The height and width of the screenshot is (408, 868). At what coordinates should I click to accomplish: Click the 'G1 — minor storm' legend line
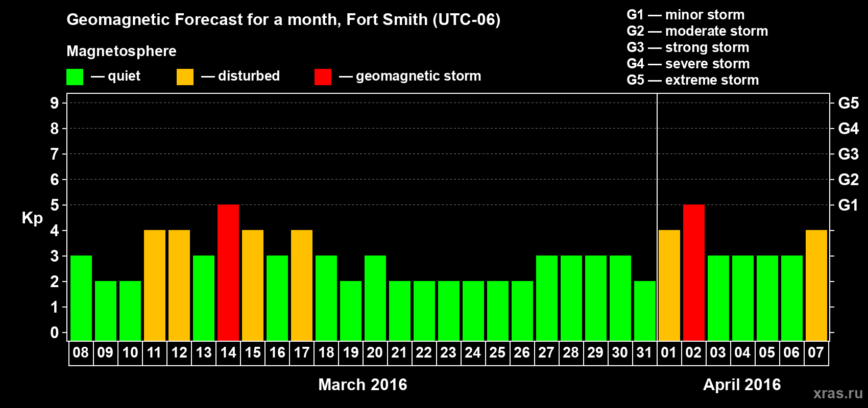(x=686, y=15)
